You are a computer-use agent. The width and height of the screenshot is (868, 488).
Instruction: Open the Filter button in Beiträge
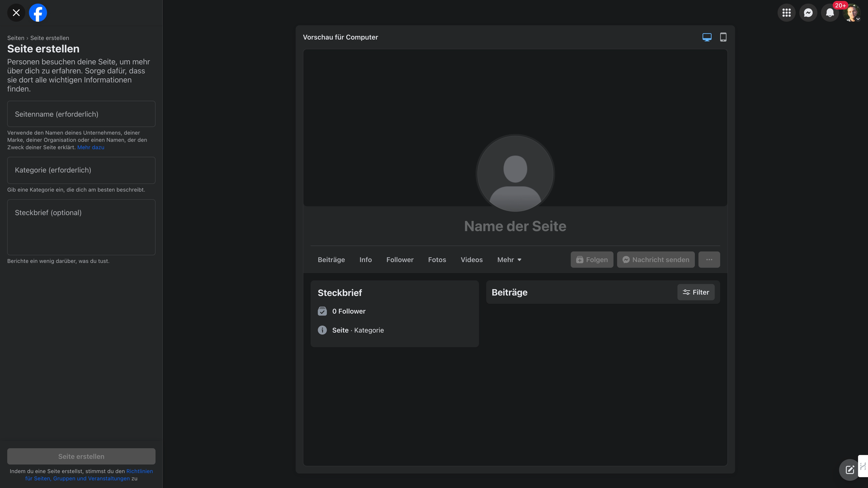click(696, 292)
